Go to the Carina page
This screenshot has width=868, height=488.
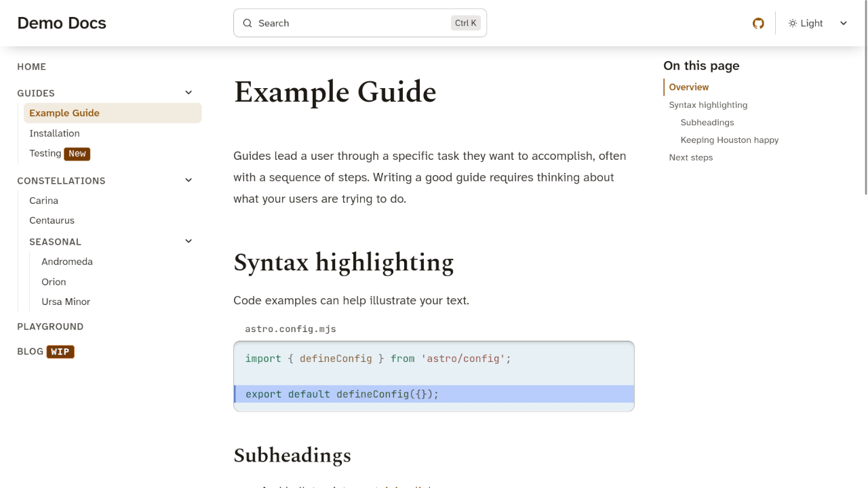click(x=43, y=201)
